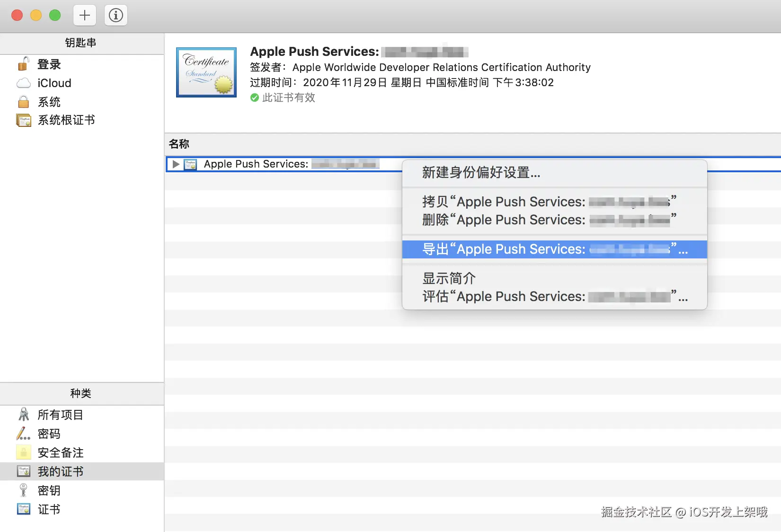Show 安全备注 category

[82, 452]
